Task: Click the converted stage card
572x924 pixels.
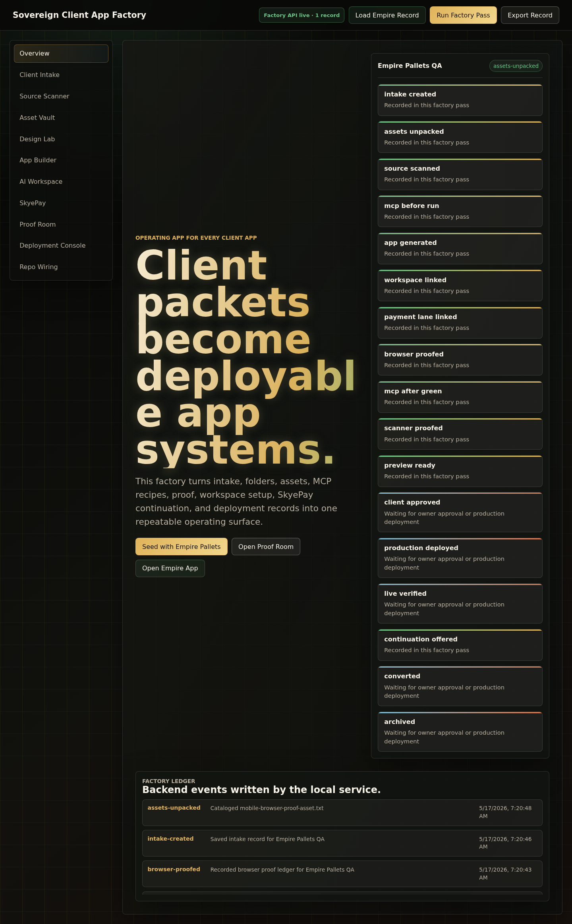Action: coord(460,686)
